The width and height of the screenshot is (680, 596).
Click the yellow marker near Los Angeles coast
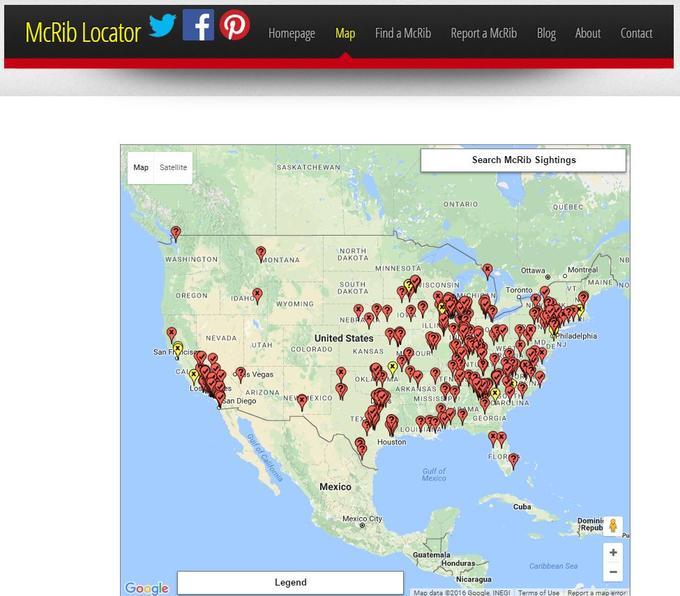point(194,377)
